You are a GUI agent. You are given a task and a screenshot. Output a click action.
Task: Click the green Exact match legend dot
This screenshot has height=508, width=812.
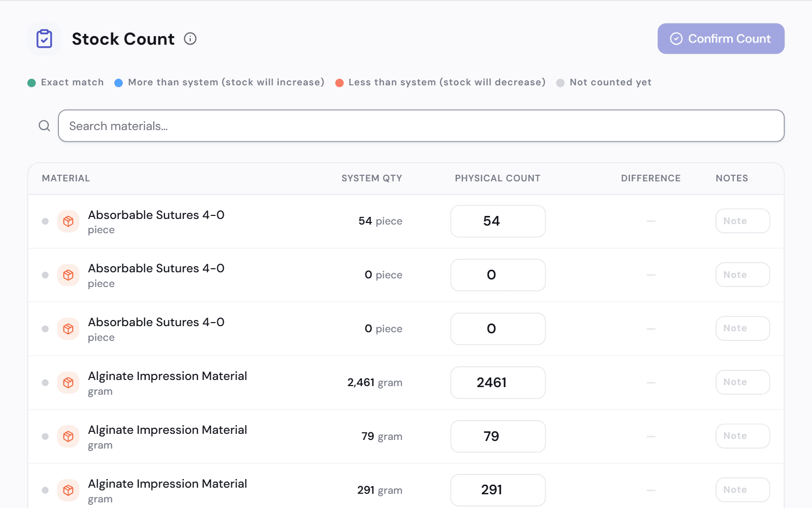click(x=31, y=83)
